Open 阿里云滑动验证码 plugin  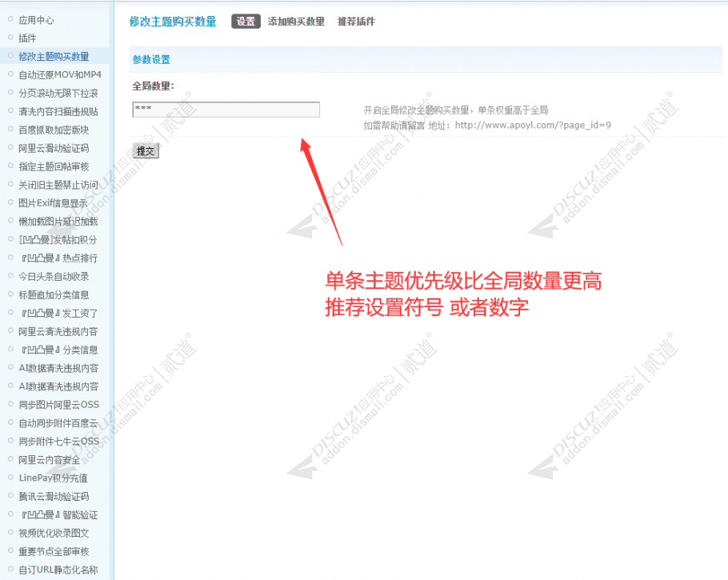tap(54, 148)
